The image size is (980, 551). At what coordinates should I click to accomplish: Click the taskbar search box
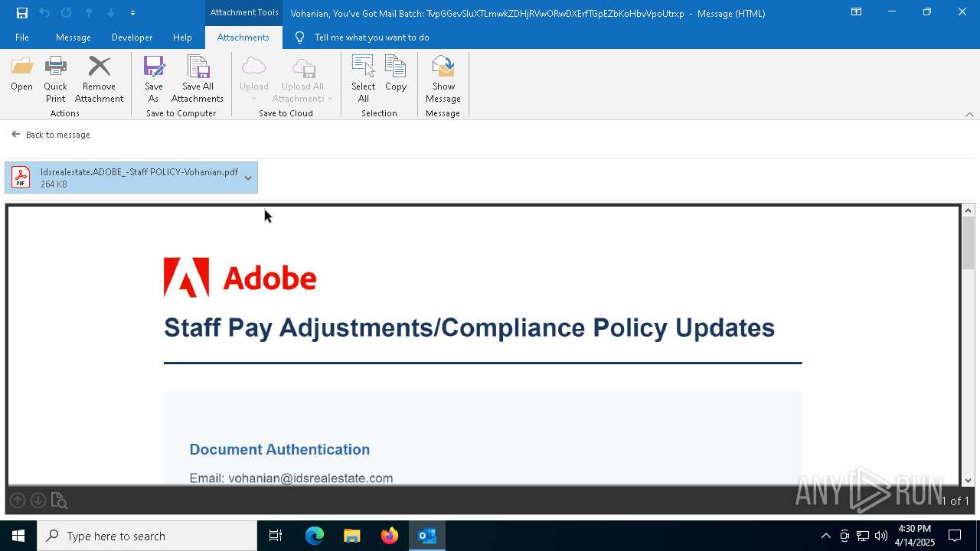[147, 536]
